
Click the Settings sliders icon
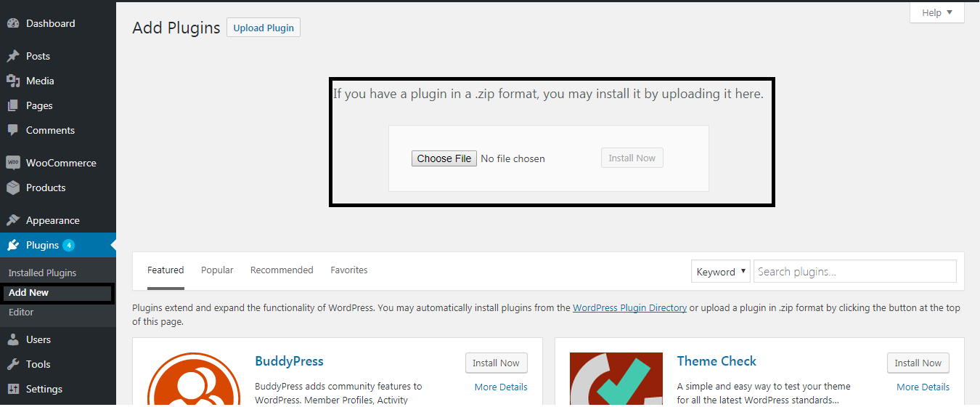click(x=13, y=389)
